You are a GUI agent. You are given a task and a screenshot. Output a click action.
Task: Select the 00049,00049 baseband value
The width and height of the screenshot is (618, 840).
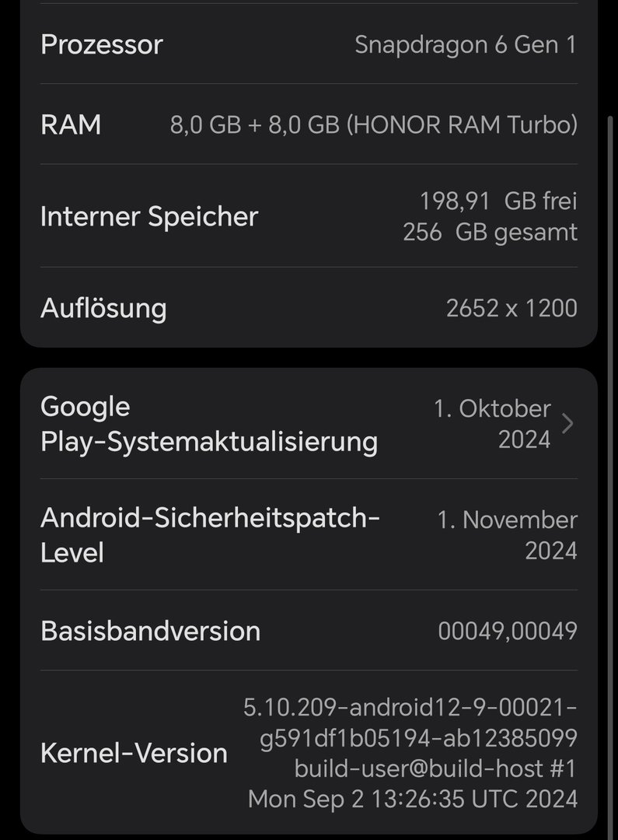point(508,631)
